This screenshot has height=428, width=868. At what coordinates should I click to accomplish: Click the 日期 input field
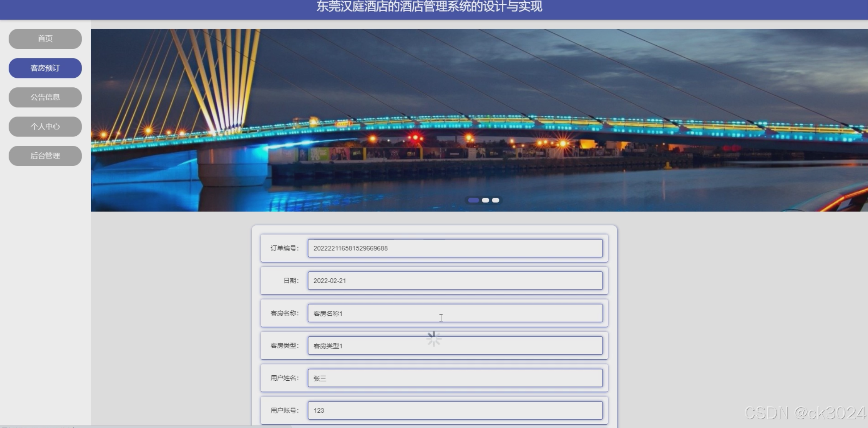455,281
